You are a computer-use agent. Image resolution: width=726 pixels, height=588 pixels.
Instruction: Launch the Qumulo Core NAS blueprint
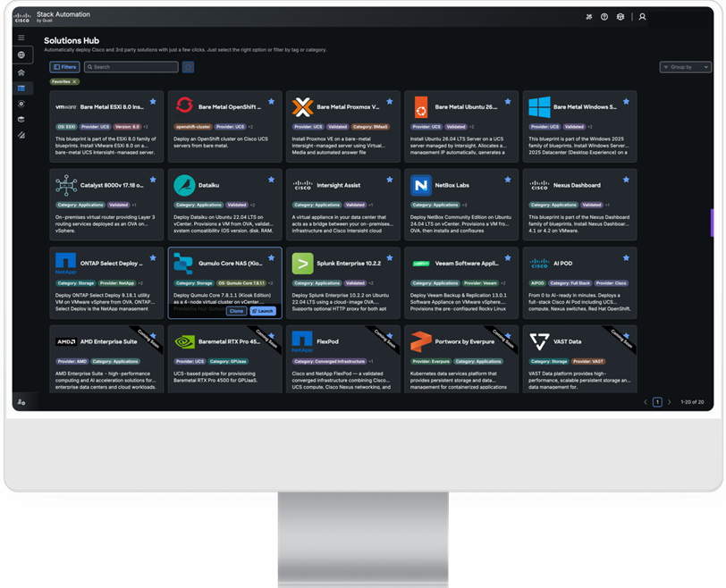263,311
